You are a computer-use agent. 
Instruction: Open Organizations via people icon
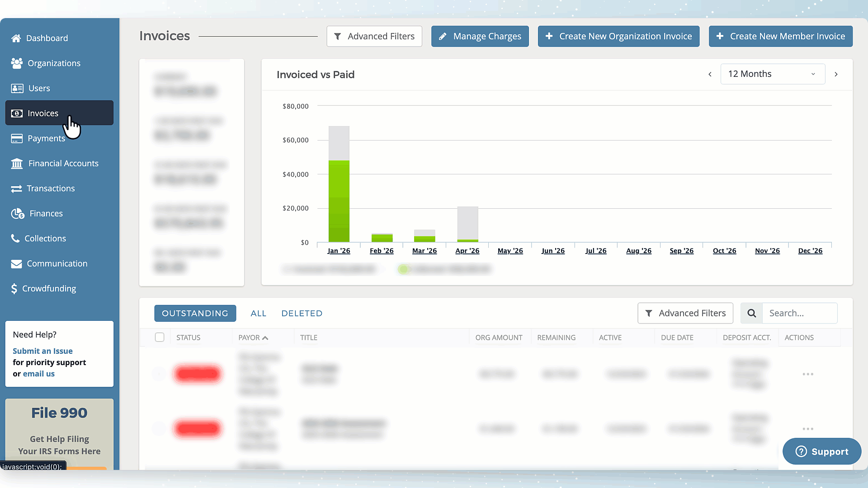coord(17,63)
